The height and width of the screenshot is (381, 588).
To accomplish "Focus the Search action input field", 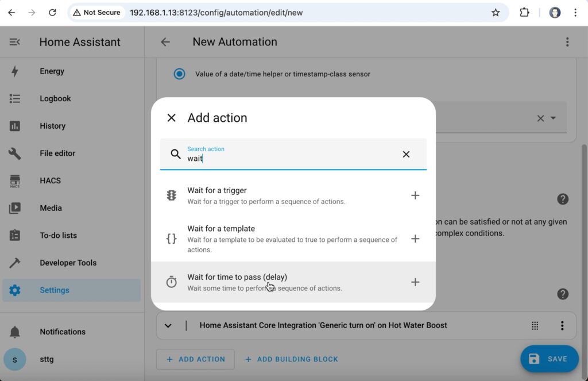I will tap(293, 154).
